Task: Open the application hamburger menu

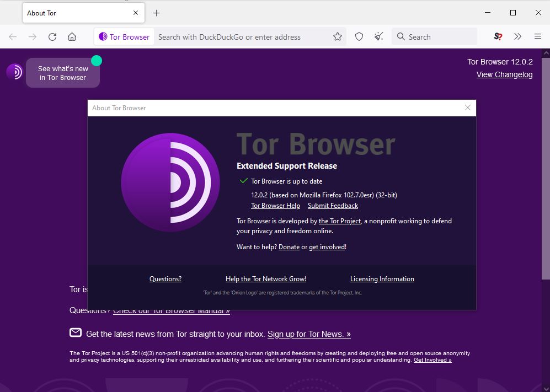Action: pos(538,36)
